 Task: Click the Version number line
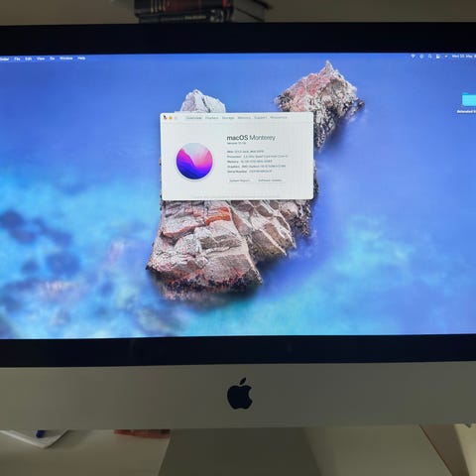click(237, 144)
